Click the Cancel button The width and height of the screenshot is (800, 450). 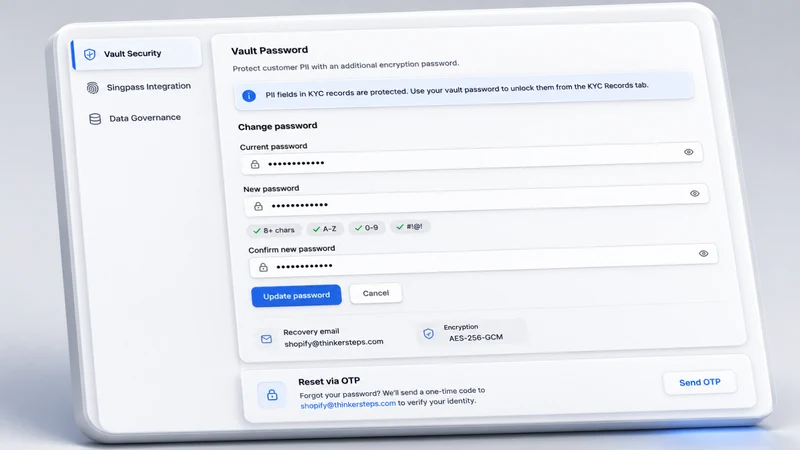click(x=376, y=293)
